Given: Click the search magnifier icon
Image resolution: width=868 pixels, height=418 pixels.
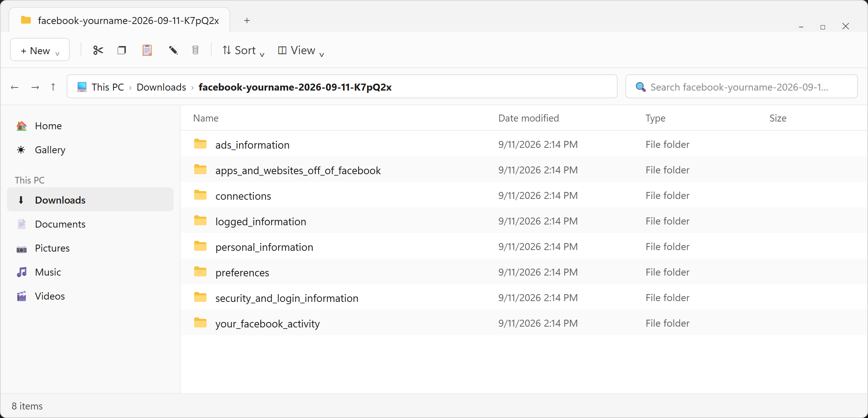Looking at the screenshot, I should click(x=641, y=87).
